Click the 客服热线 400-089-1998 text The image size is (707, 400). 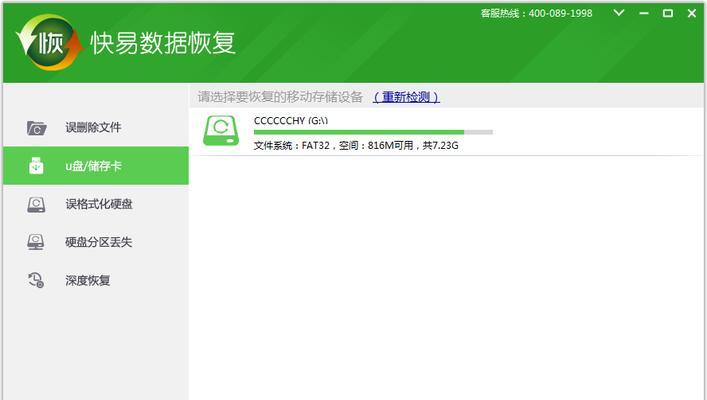click(x=536, y=14)
